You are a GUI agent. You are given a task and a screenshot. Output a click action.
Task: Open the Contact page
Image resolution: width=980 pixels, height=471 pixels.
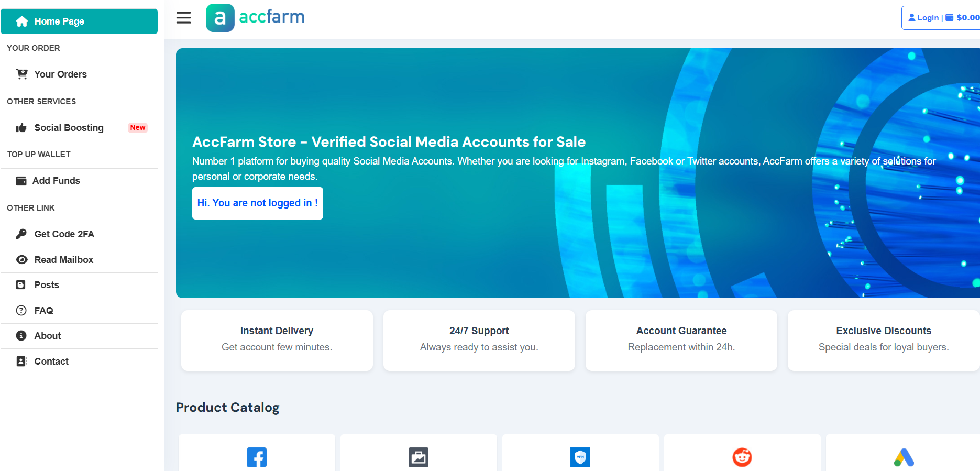[x=51, y=362]
